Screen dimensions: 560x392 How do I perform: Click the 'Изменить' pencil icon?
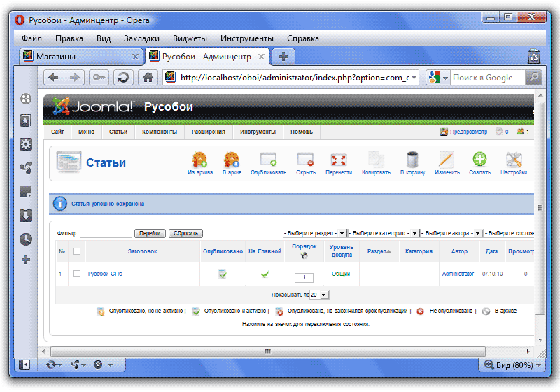[x=447, y=161]
